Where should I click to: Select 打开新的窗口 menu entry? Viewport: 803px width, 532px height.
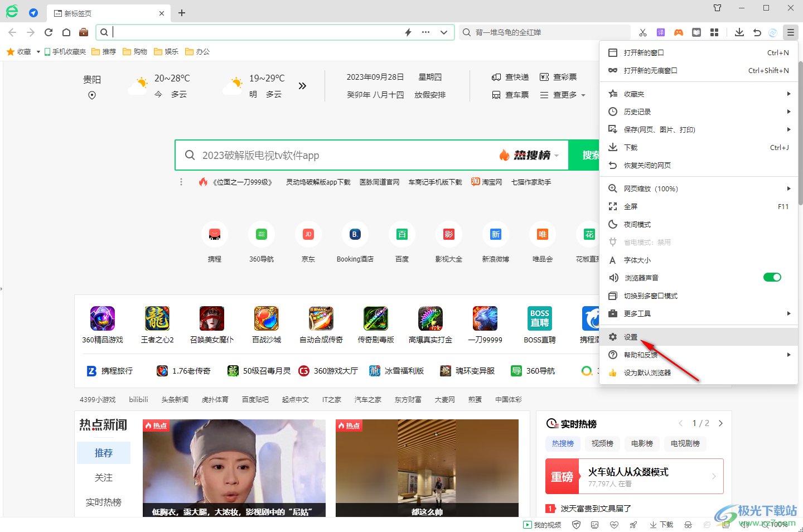pos(699,52)
